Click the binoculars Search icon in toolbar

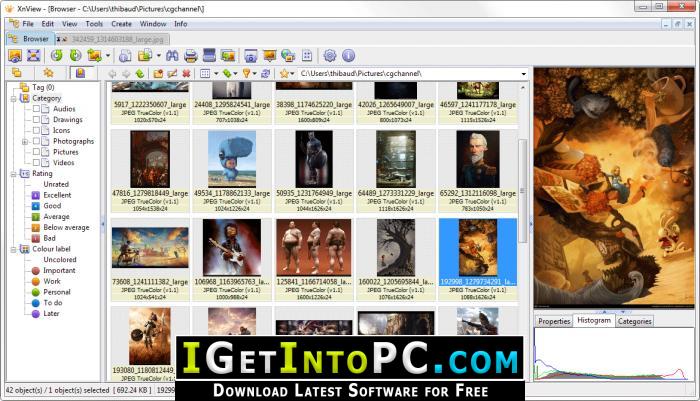pos(173,55)
